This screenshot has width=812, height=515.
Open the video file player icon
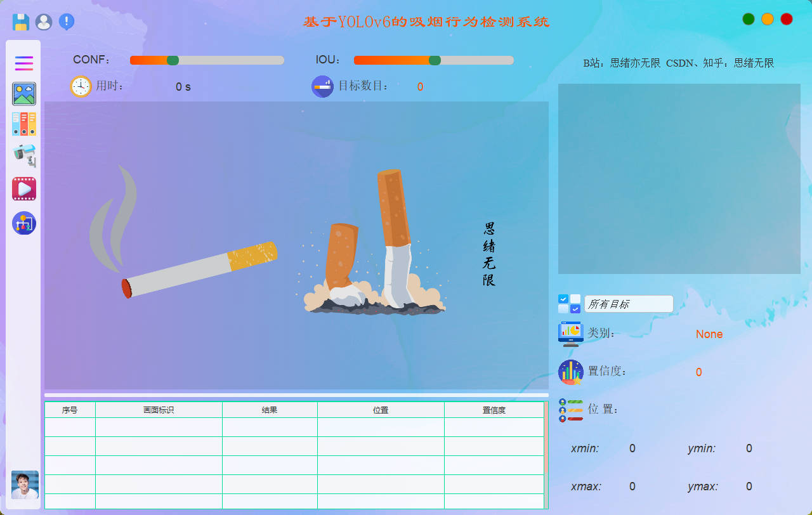[24, 189]
